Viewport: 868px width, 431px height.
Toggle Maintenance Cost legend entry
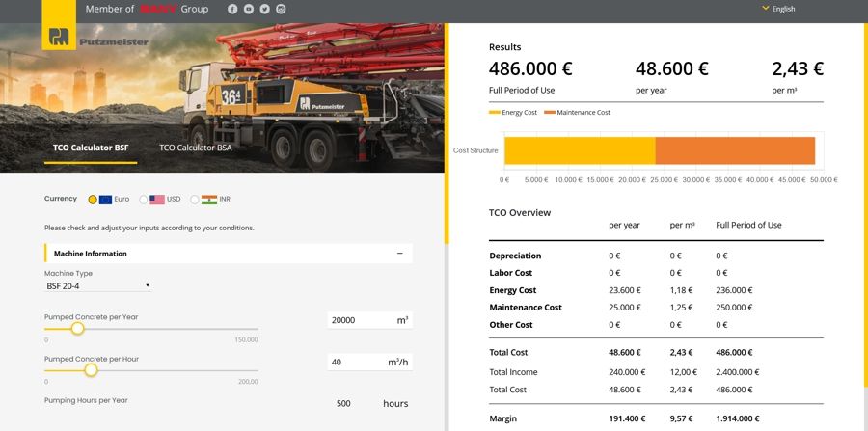[x=578, y=112]
